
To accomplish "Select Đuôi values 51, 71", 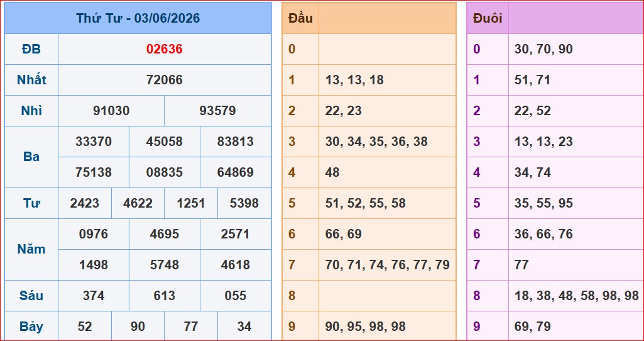I will point(532,80).
